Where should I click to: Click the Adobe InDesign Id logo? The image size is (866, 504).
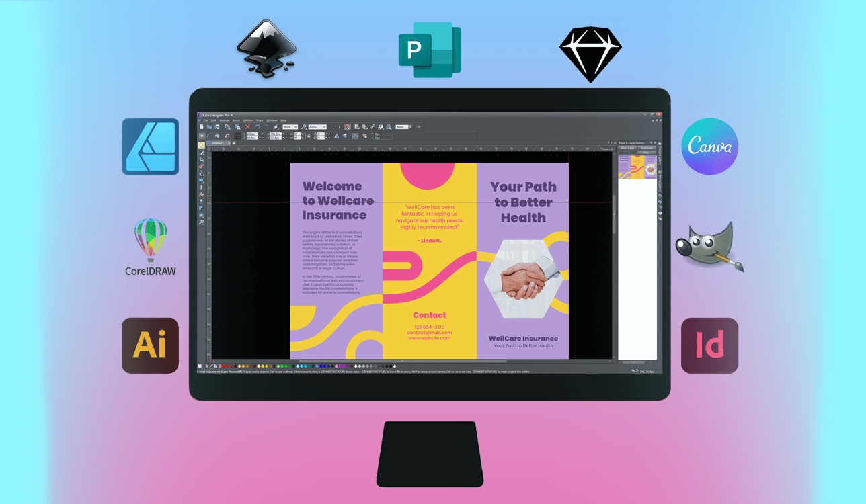[x=710, y=345]
